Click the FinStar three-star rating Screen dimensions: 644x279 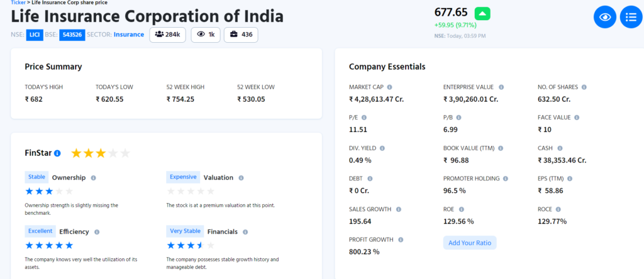[x=101, y=153]
